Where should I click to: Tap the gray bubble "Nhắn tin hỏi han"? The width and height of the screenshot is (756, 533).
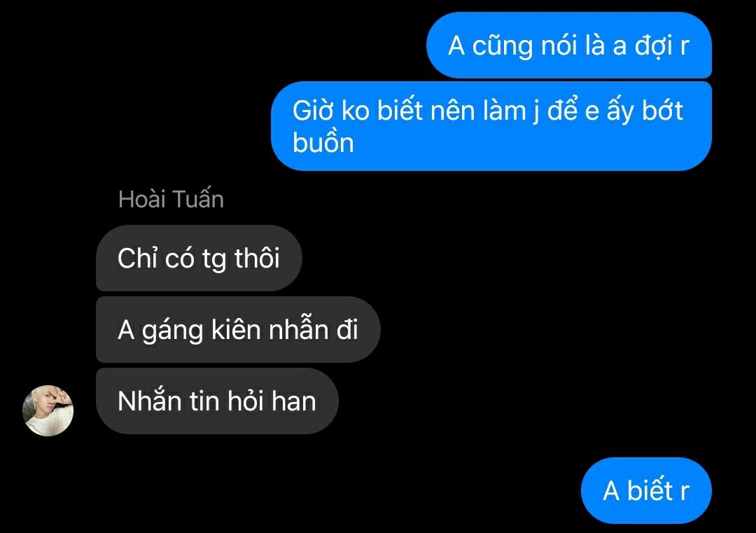point(217,401)
